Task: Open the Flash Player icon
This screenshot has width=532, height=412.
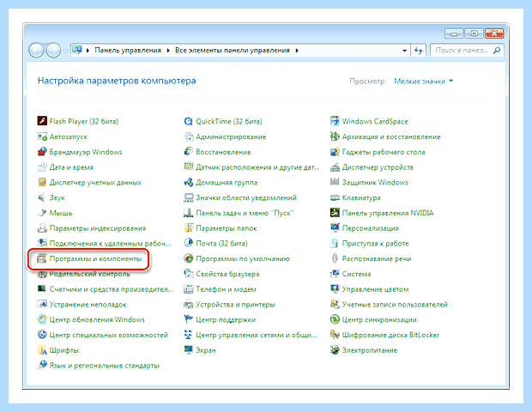Action: (42, 121)
